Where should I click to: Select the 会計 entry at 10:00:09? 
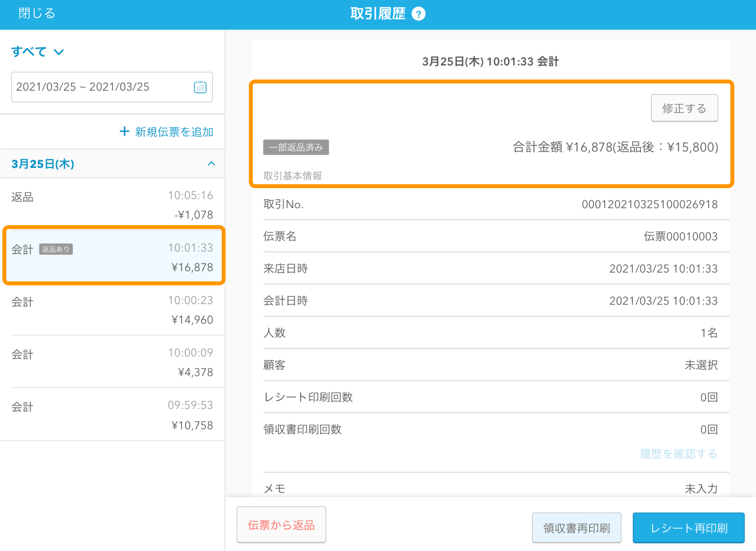(112, 362)
